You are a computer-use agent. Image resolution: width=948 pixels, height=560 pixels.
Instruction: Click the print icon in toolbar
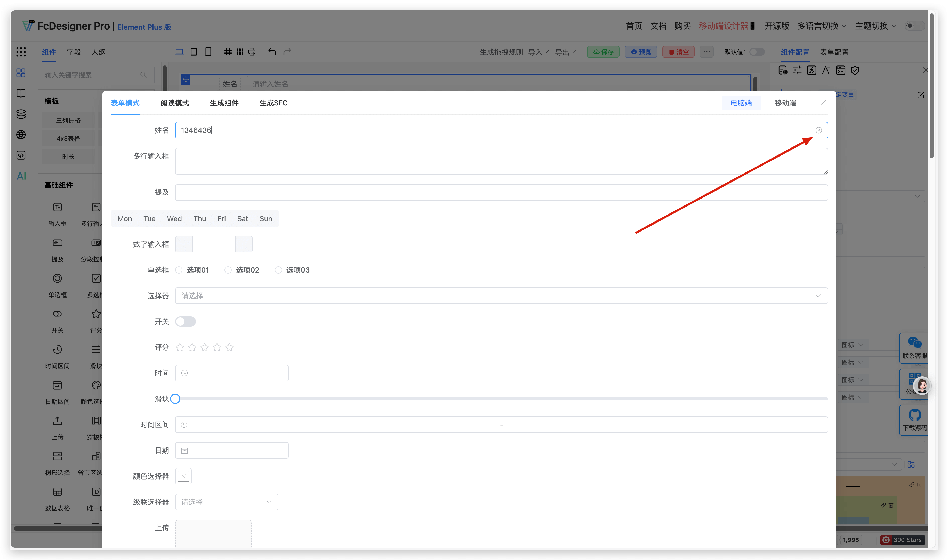[252, 52]
